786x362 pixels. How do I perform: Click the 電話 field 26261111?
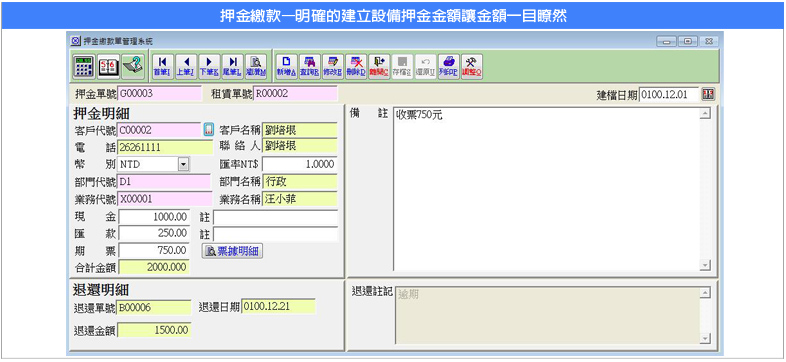click(x=165, y=147)
